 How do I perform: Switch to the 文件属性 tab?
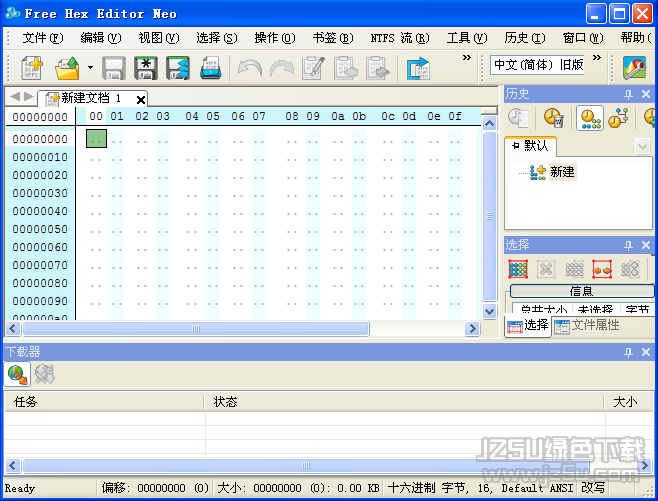pos(587,325)
